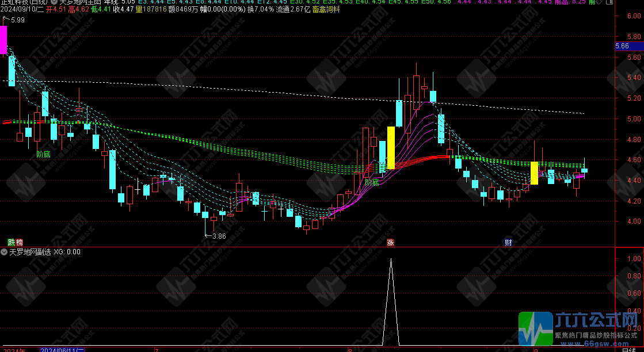
Task: Click the red 涨 event marker icon
Action: point(391,243)
